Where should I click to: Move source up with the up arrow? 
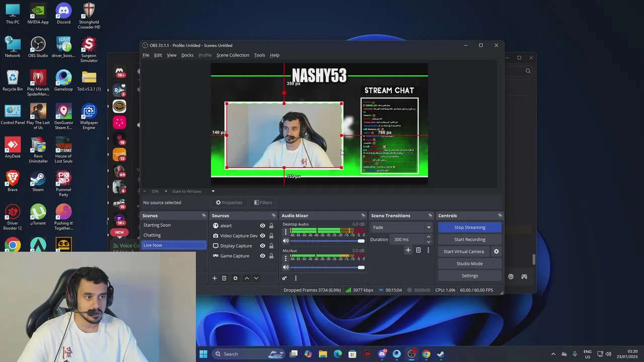tap(247, 278)
